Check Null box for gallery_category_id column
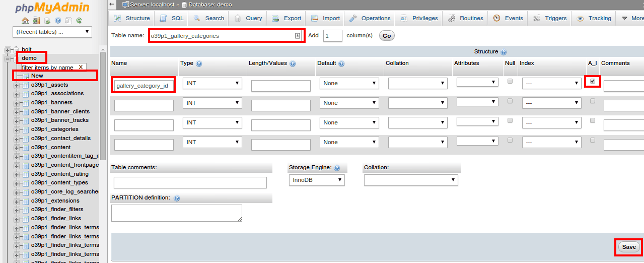 510,81
